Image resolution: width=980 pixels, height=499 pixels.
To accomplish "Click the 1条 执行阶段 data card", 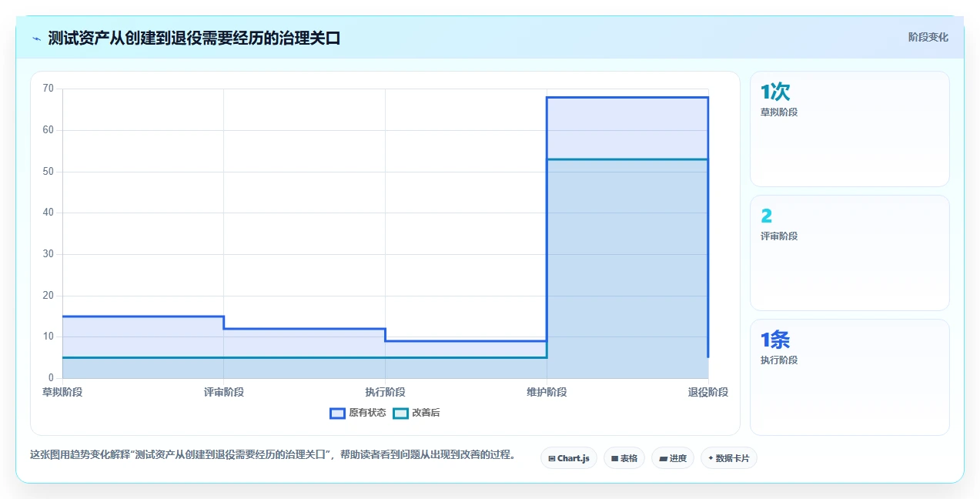I will coord(850,377).
